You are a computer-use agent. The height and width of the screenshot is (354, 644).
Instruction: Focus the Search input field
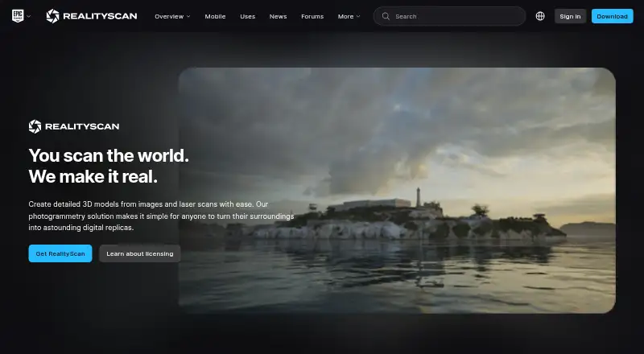pyautogui.click(x=449, y=16)
